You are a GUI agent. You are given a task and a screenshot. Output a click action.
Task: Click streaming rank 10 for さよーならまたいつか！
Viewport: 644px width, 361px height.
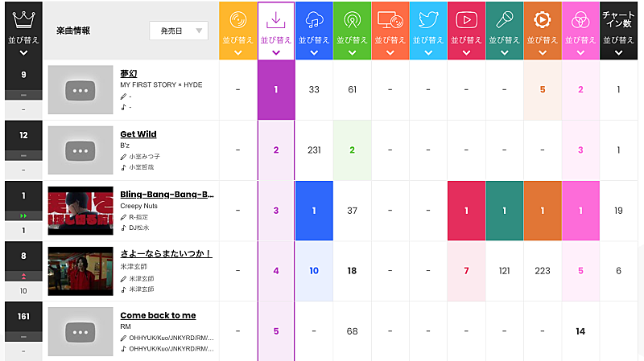click(x=314, y=271)
